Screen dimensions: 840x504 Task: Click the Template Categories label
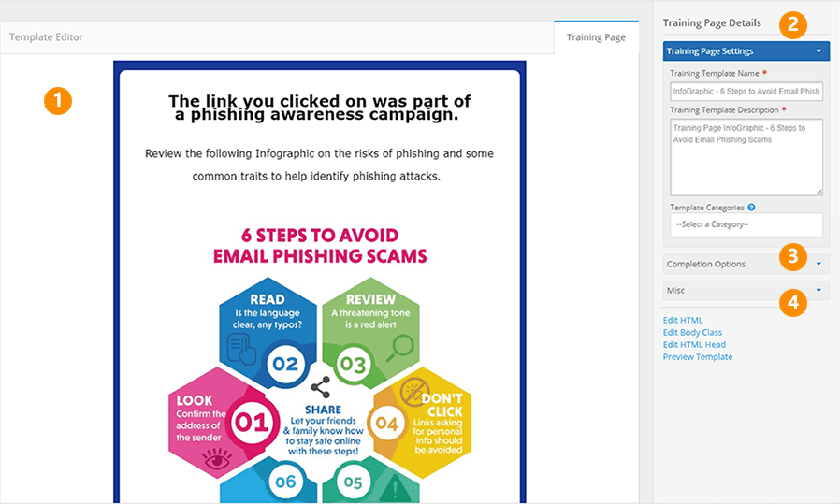point(706,208)
